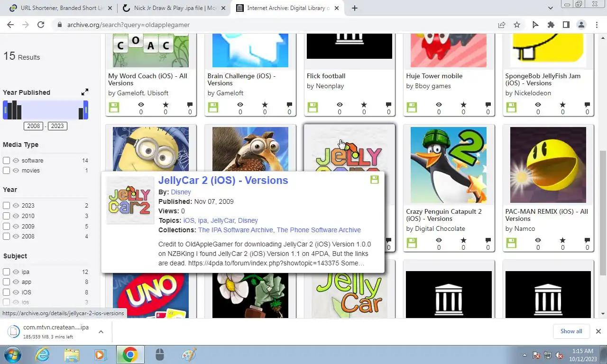Click the 2008 start year field
The height and width of the screenshot is (364, 607).
[x=34, y=126]
